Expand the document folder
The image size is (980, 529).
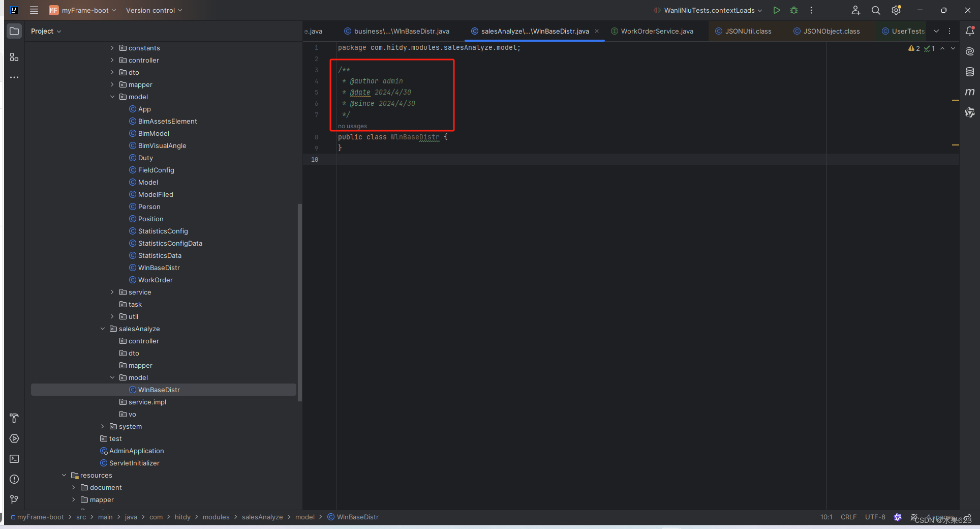(x=74, y=487)
